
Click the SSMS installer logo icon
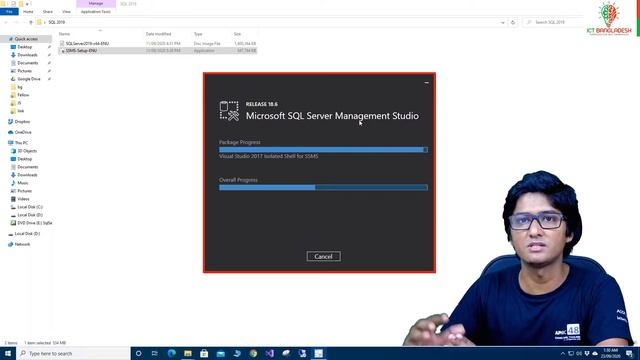pyautogui.click(x=229, y=111)
